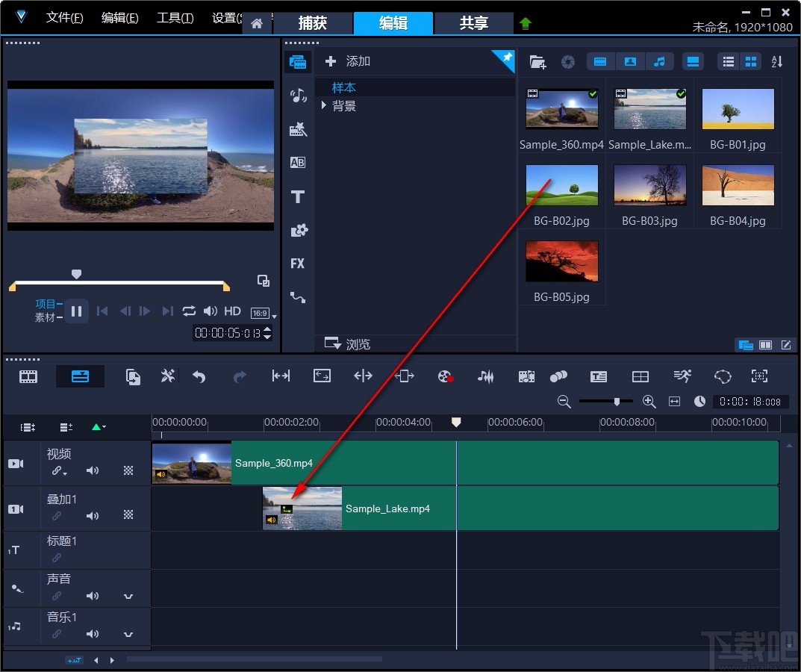Screen dimensions: 801x672
Task: Open the Title (T) library panel
Action: click(298, 196)
